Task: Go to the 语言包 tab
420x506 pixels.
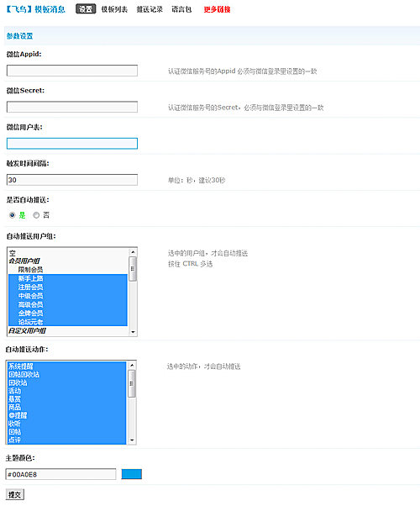Action: click(181, 9)
